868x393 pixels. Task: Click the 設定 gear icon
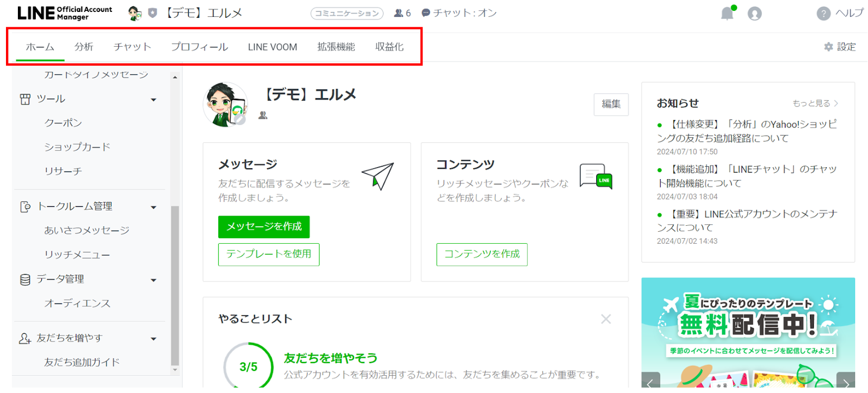[828, 47]
